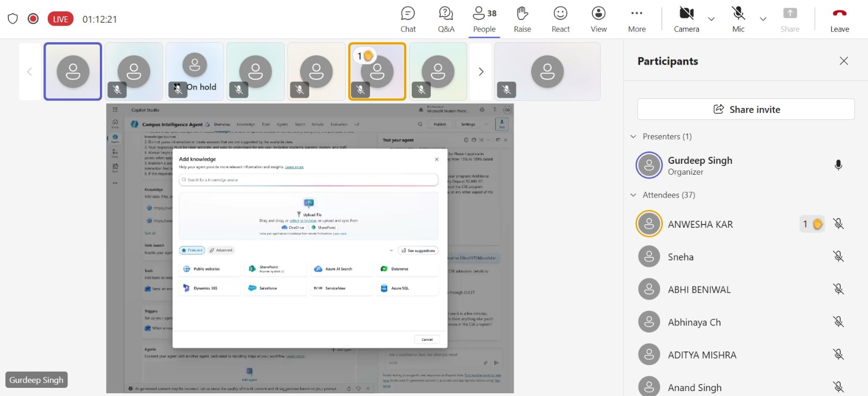The image size is (868, 396).
Task: Show next participant video tiles
Action: coord(481,72)
